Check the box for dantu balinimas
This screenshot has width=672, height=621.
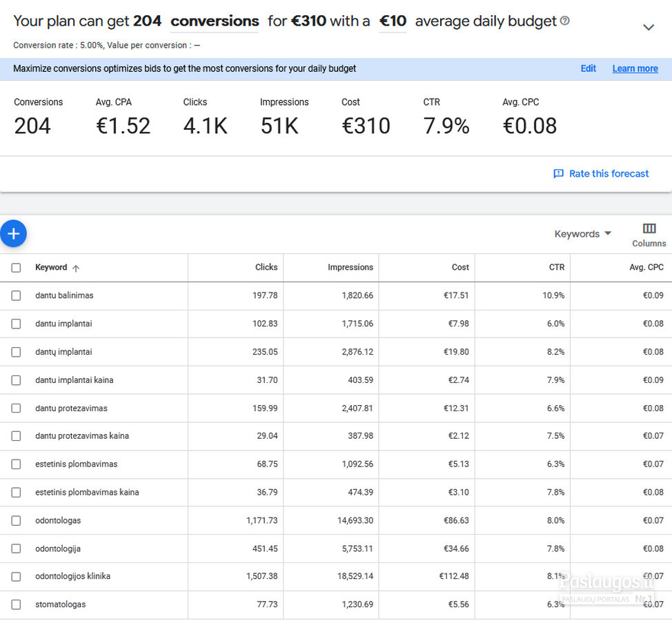(x=16, y=295)
